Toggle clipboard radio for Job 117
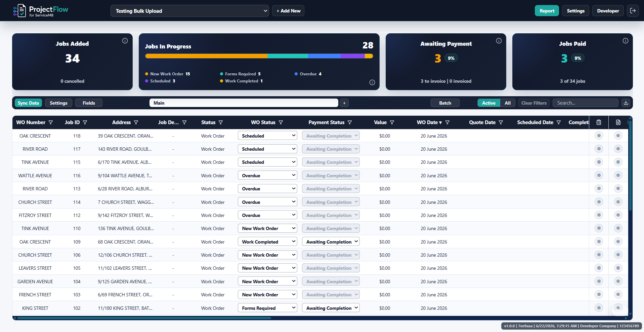Image resolution: width=644 pixels, height=332 pixels. pyautogui.click(x=599, y=149)
